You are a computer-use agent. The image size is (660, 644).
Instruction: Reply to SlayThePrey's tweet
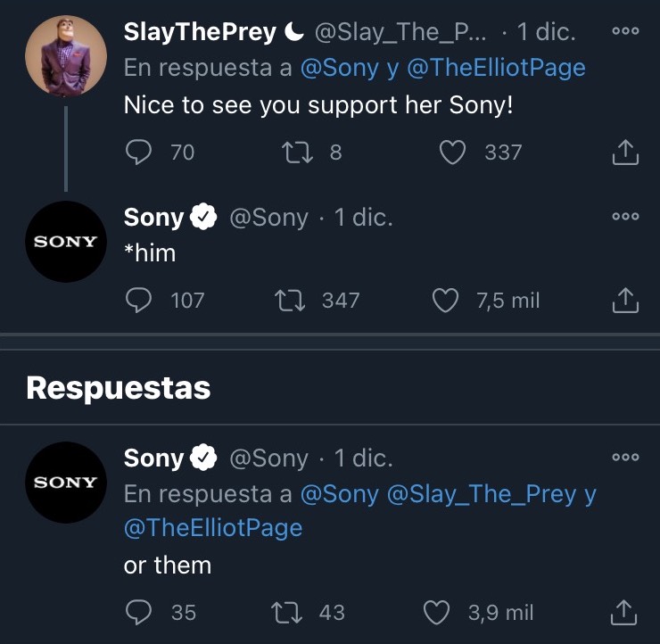pyautogui.click(x=138, y=153)
